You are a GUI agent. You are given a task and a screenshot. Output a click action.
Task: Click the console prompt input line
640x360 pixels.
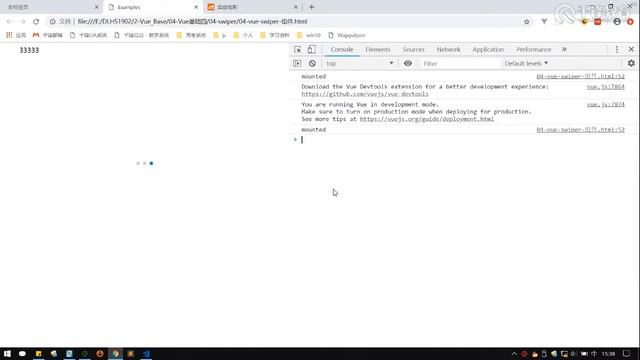click(465, 140)
